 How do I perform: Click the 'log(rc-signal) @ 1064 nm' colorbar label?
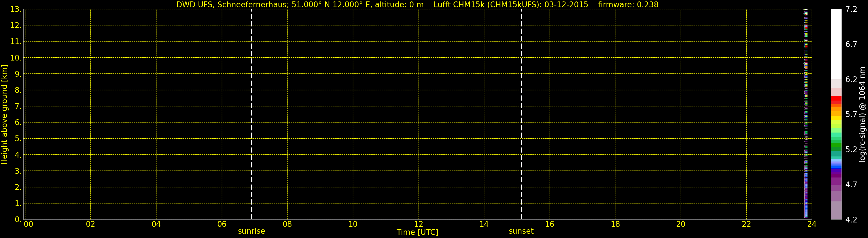click(862, 114)
